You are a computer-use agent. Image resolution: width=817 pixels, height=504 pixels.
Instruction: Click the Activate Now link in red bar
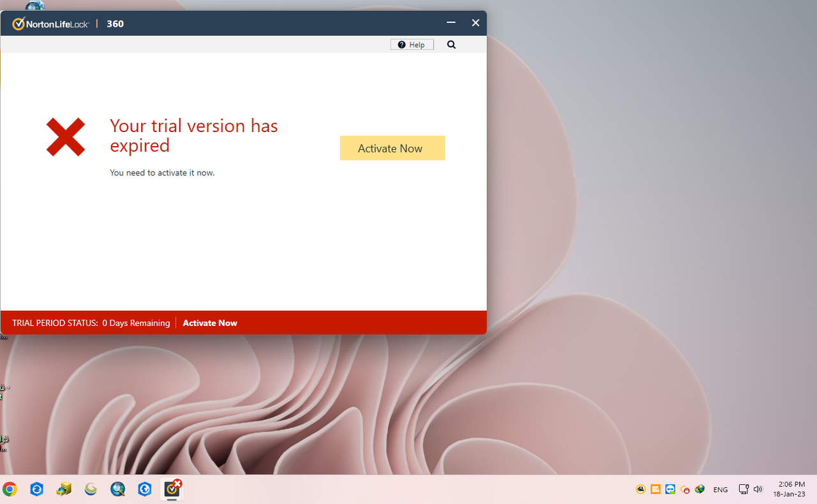tap(210, 323)
